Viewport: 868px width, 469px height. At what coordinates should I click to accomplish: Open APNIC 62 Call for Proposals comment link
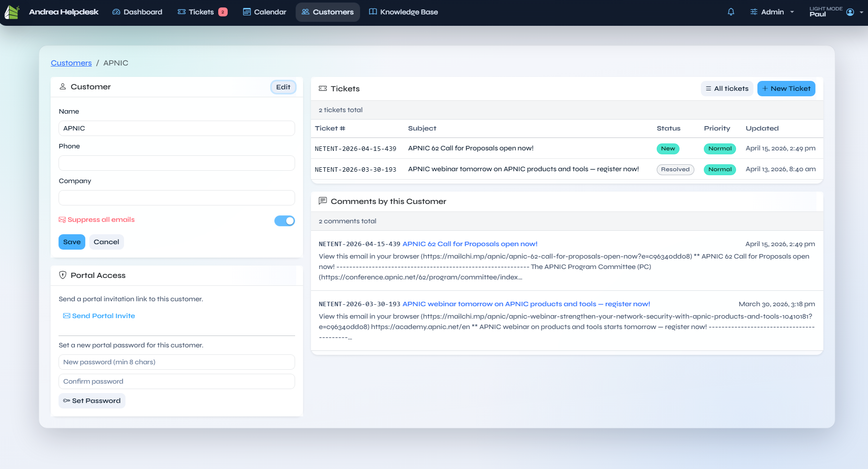pos(469,244)
